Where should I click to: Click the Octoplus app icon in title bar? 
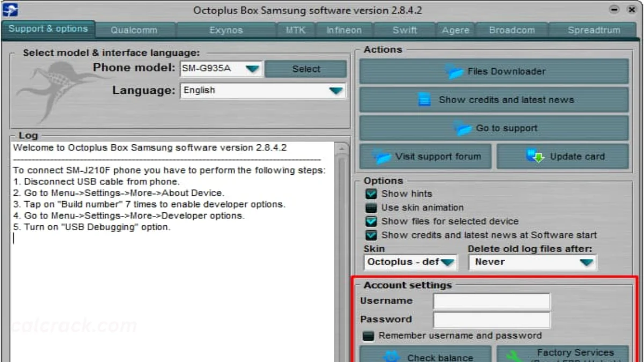click(10, 10)
